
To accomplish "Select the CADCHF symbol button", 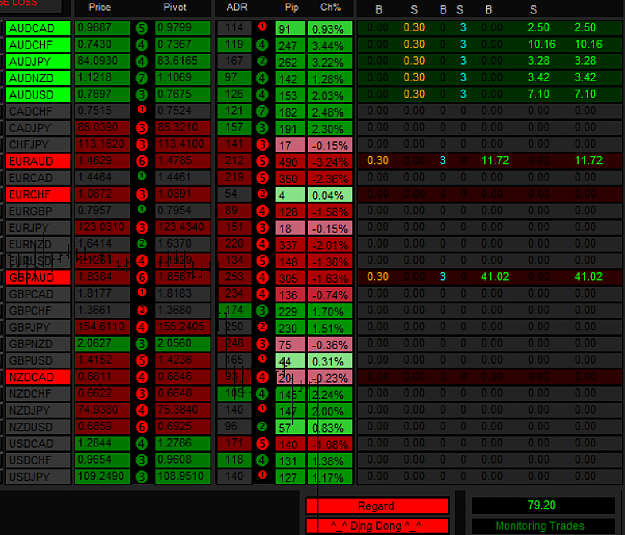I will 38,112.
